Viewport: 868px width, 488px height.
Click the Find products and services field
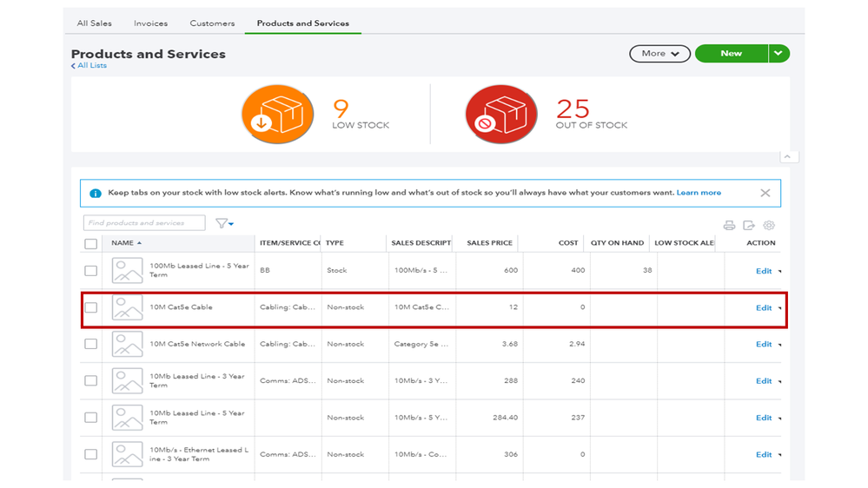[144, 223]
